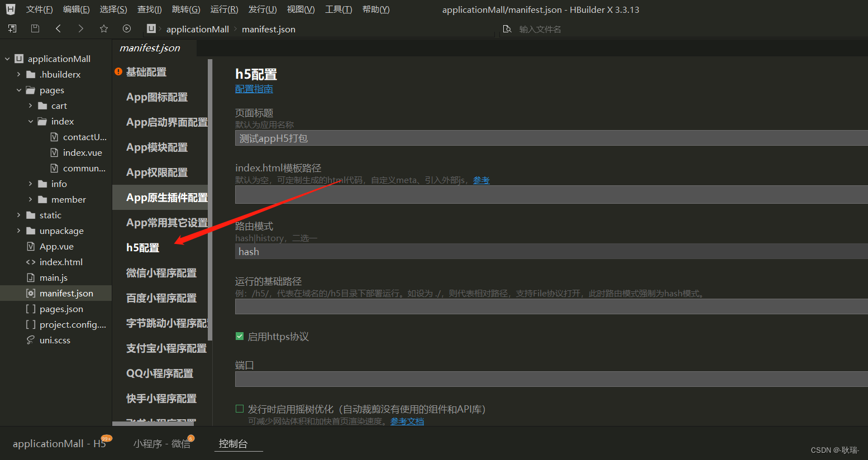Go back with the left arrow icon

58,28
